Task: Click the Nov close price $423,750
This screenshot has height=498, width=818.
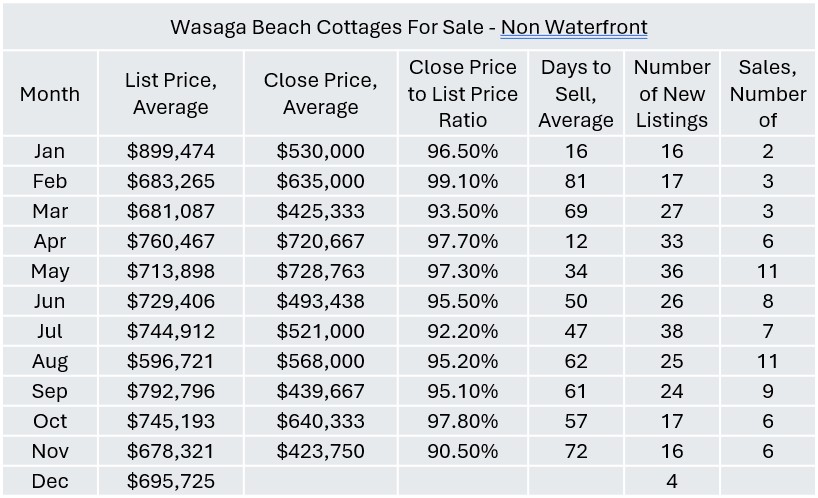Action: pyautogui.click(x=320, y=452)
